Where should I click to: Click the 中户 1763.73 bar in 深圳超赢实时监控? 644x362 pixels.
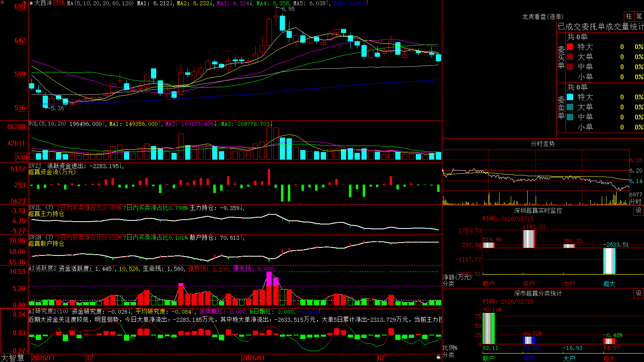click(x=528, y=239)
